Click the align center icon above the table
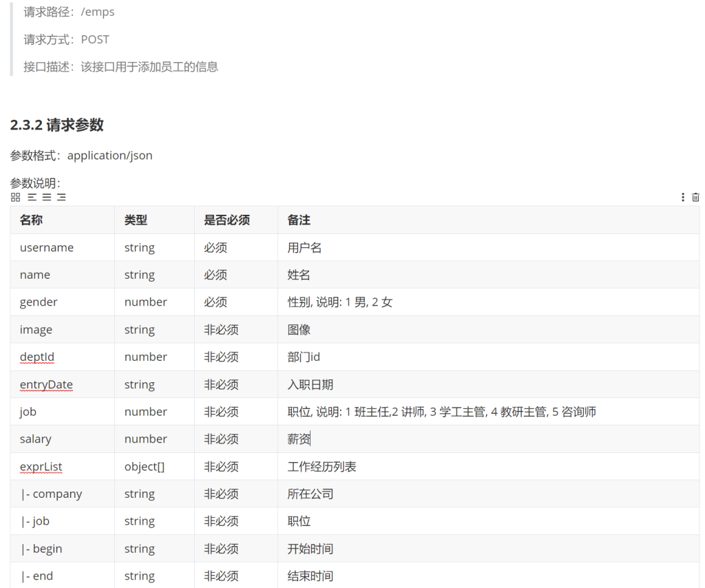 point(47,198)
